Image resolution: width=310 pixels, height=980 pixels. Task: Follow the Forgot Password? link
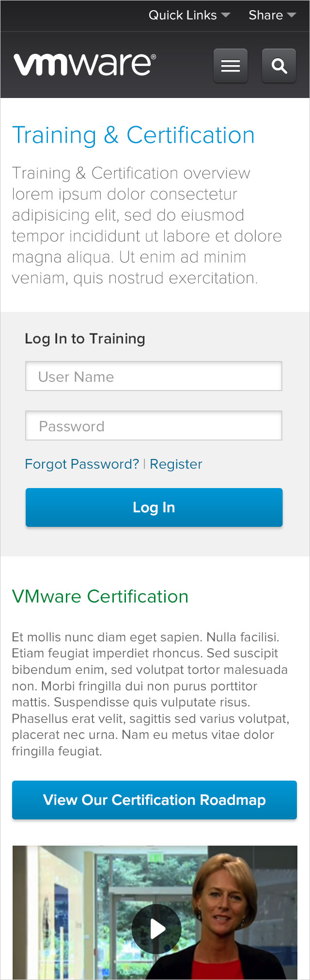82,464
